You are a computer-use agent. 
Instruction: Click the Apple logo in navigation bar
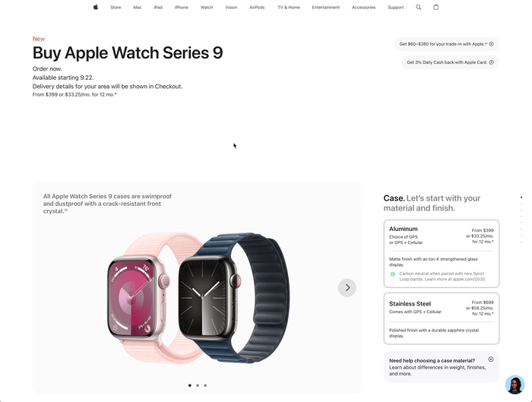click(x=96, y=7)
